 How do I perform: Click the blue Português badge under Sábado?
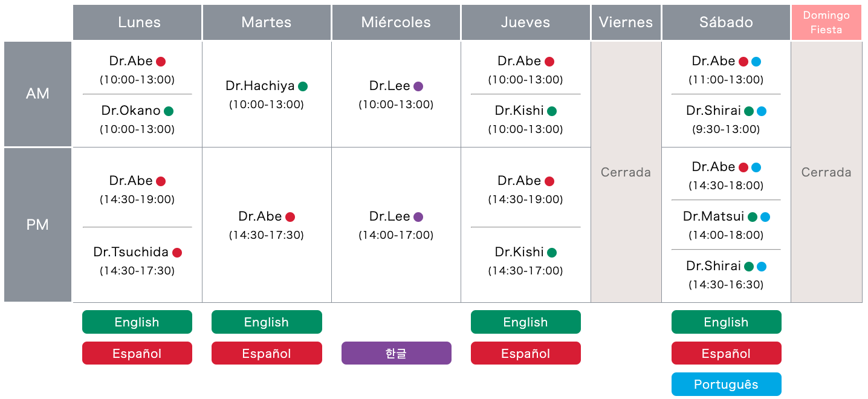pos(726,384)
